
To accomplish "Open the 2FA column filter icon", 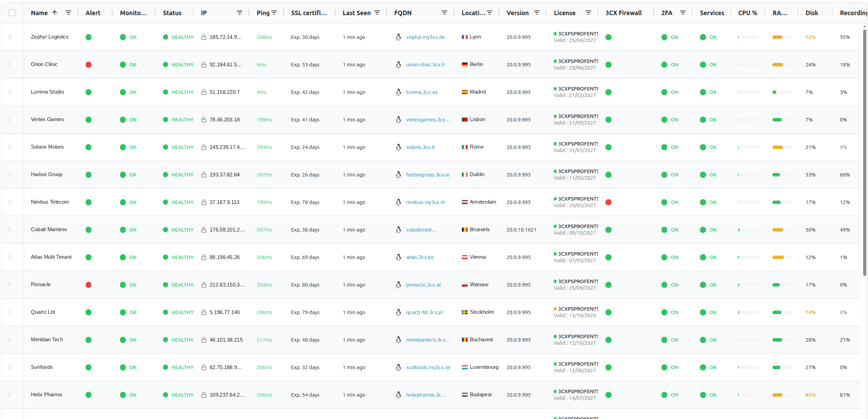I will (683, 13).
